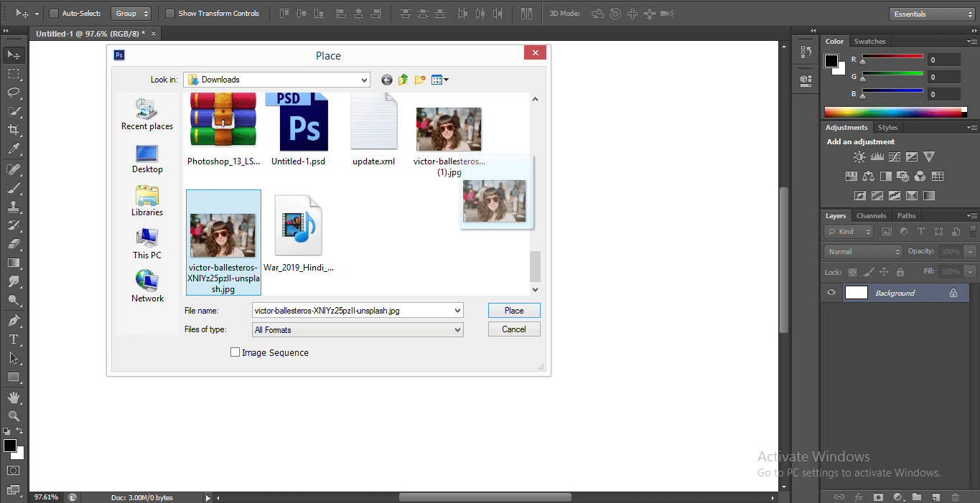The width and height of the screenshot is (980, 503).
Task: Switch to the Channels tab
Action: tap(871, 215)
